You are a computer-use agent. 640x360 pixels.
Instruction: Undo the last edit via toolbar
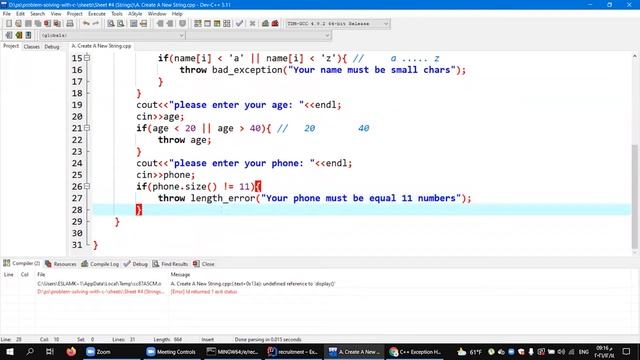pos(86,24)
